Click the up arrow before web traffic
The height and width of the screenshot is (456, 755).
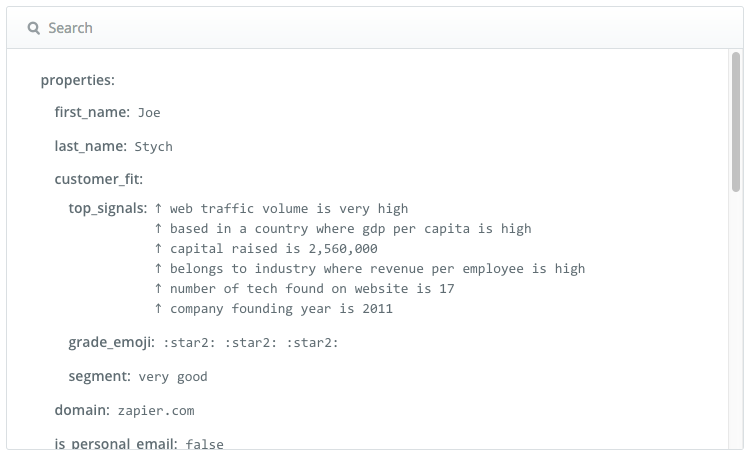tap(158, 208)
